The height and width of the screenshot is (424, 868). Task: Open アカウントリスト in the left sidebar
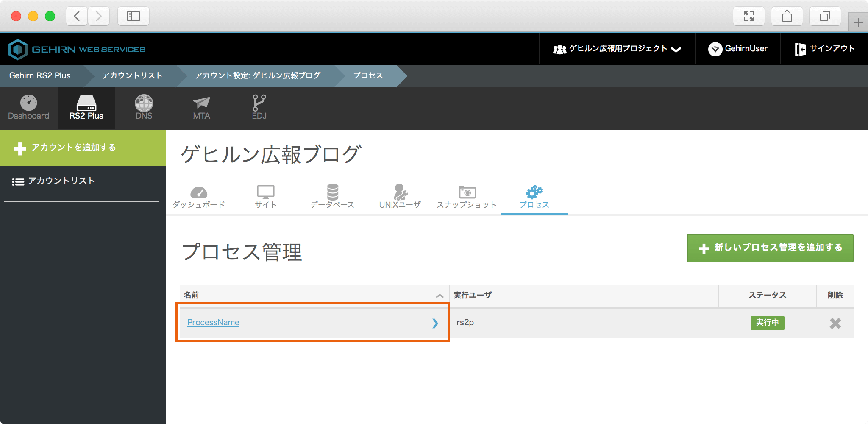61,181
